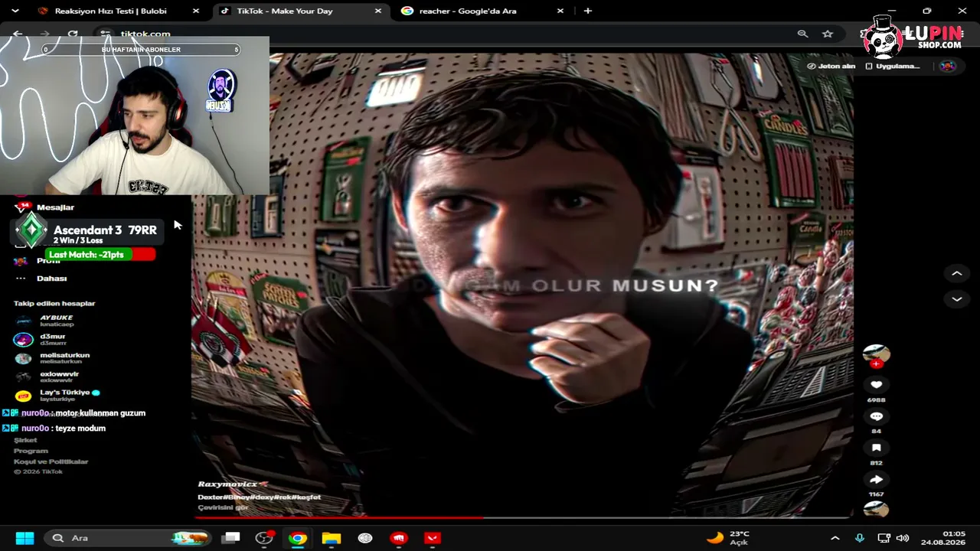The image size is (980, 551).
Task: Close the Reaksiyon Hızı Testi tab
Action: click(196, 11)
